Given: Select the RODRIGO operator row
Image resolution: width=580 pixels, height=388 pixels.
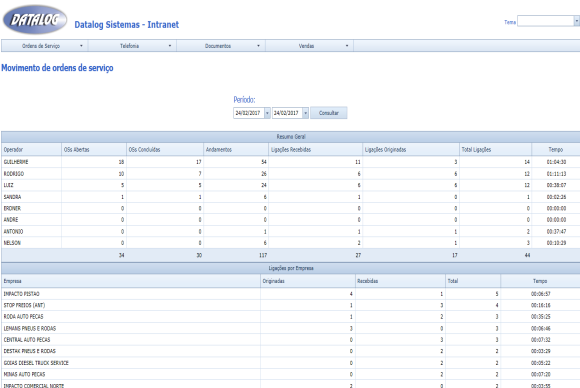Looking at the screenshot, I should pos(290,173).
